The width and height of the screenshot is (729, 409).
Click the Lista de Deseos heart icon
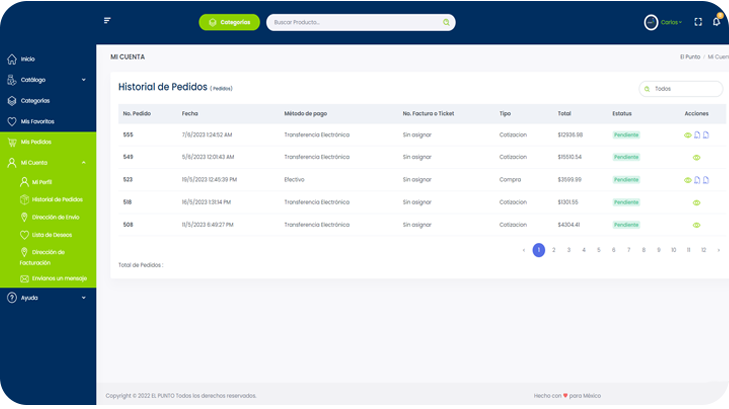(x=24, y=235)
